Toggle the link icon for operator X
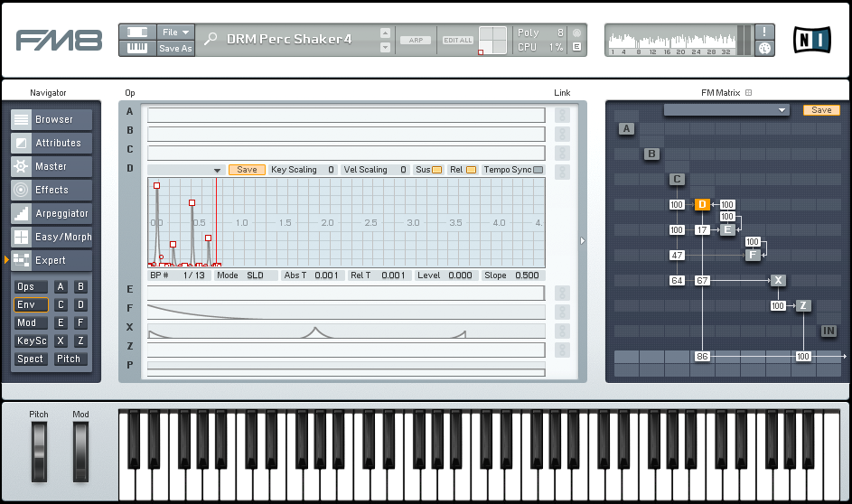This screenshot has height=504, width=852. 562,331
